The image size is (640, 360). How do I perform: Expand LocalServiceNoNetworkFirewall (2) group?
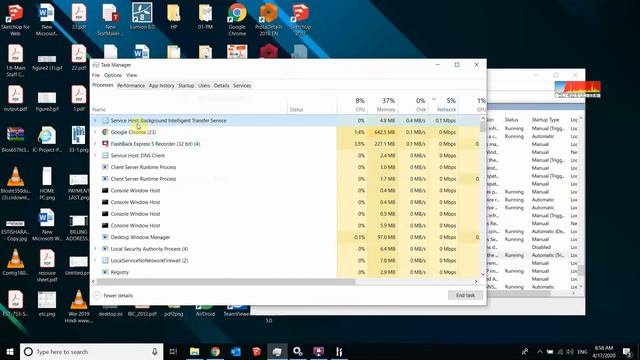[96, 260]
